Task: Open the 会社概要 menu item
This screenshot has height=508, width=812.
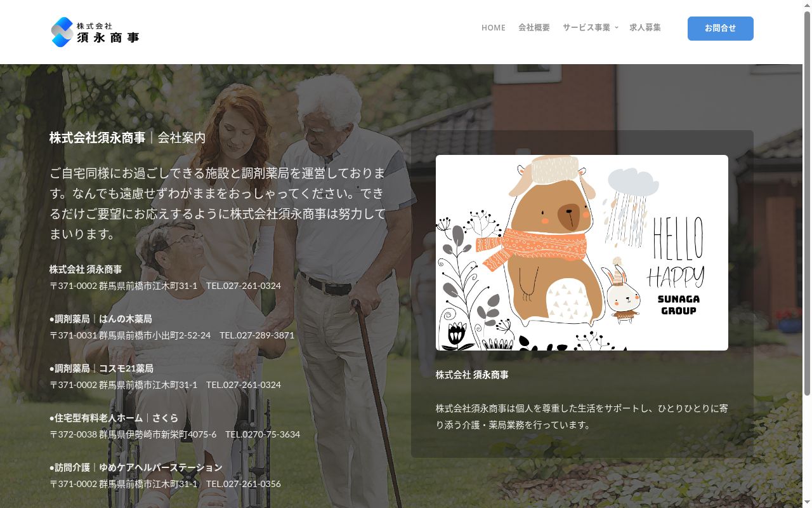Action: coord(534,27)
